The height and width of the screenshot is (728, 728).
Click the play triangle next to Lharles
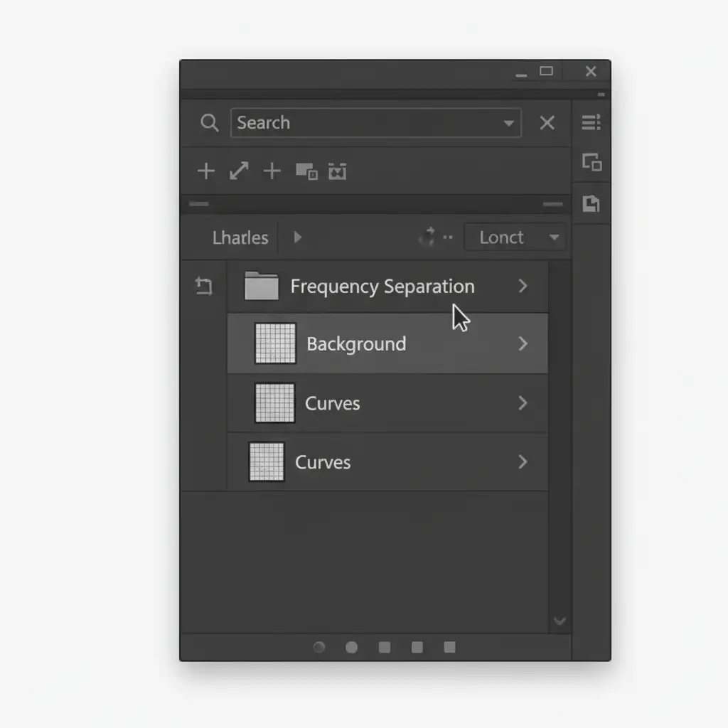coord(298,237)
